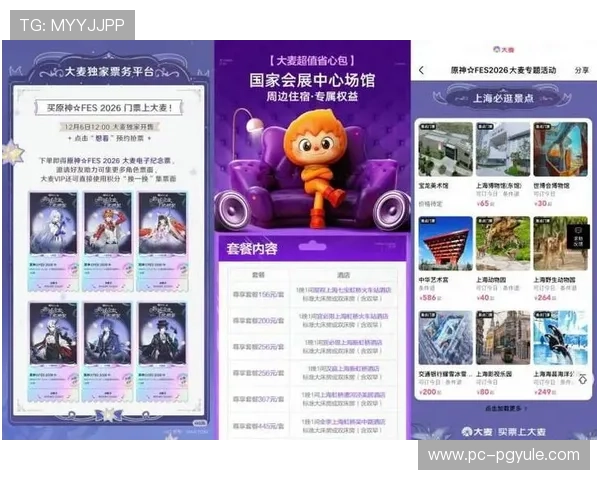Tap the 大麦 买票上大麦 footer logo

click(x=503, y=432)
